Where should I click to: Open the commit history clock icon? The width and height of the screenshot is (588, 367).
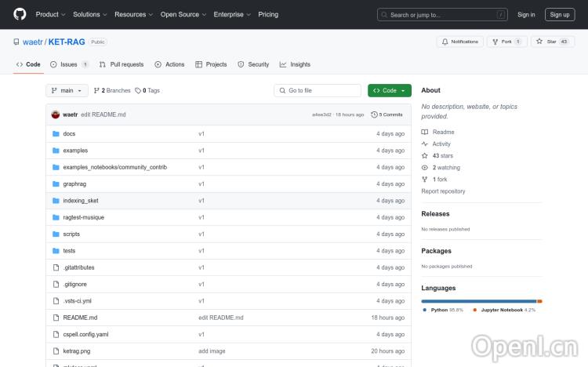pyautogui.click(x=375, y=114)
